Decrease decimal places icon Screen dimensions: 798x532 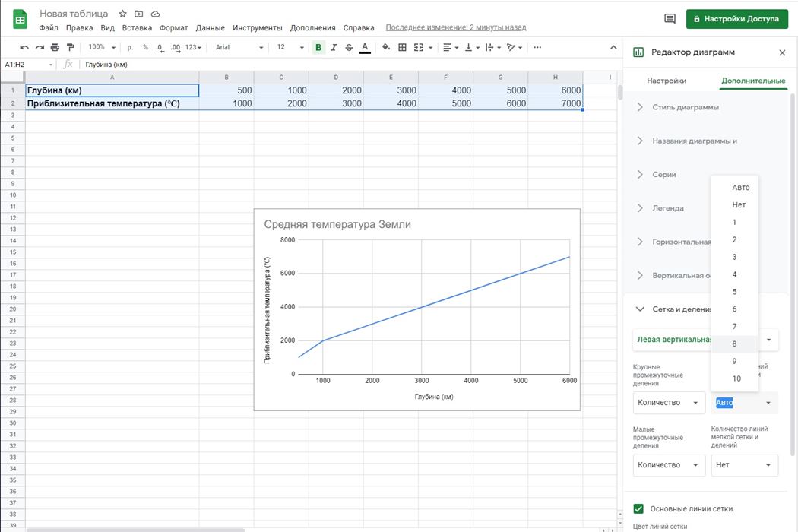click(x=160, y=47)
